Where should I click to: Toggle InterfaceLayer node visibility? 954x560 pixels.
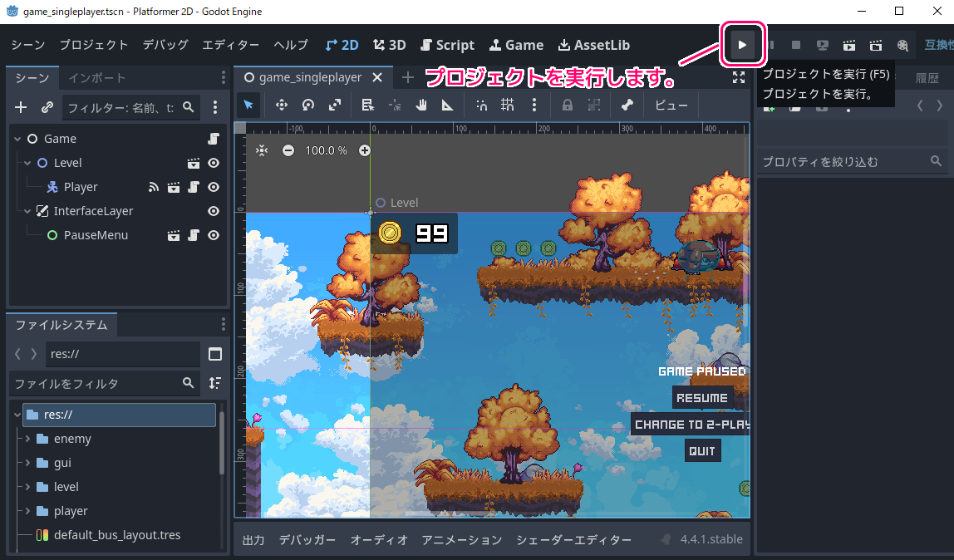coord(214,211)
